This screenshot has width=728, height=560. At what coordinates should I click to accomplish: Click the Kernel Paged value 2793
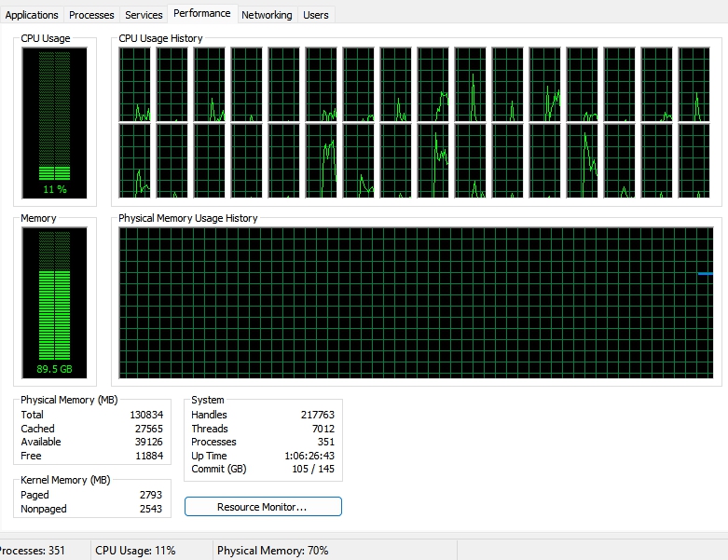coord(151,495)
